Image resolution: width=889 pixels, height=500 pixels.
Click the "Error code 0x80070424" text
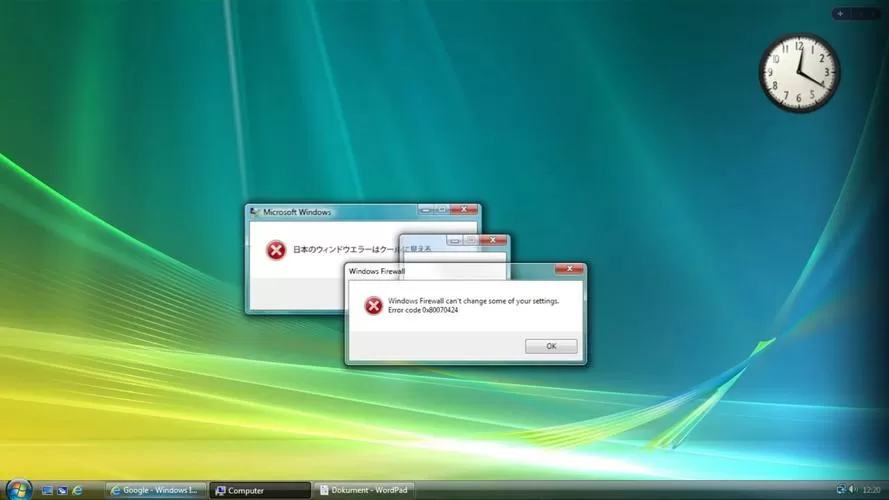point(423,310)
